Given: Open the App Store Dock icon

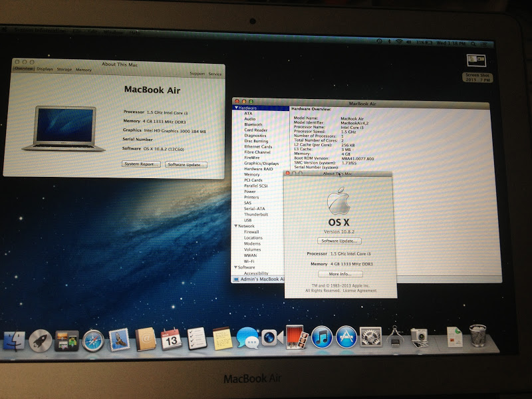Looking at the screenshot, I should (346, 337).
